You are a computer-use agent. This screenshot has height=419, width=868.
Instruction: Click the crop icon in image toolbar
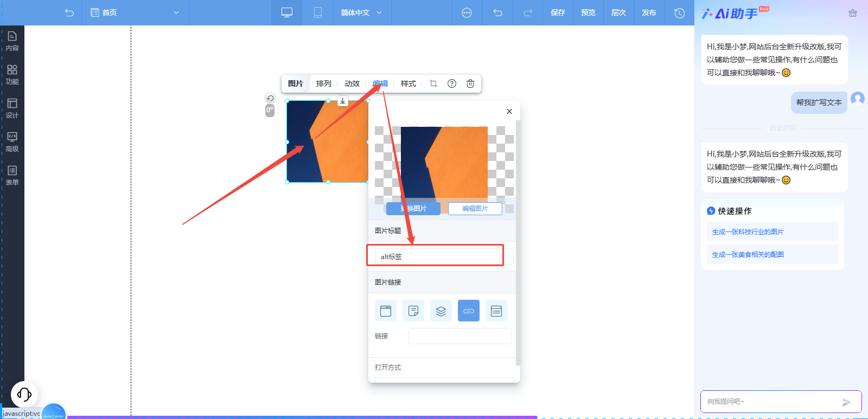(x=433, y=83)
